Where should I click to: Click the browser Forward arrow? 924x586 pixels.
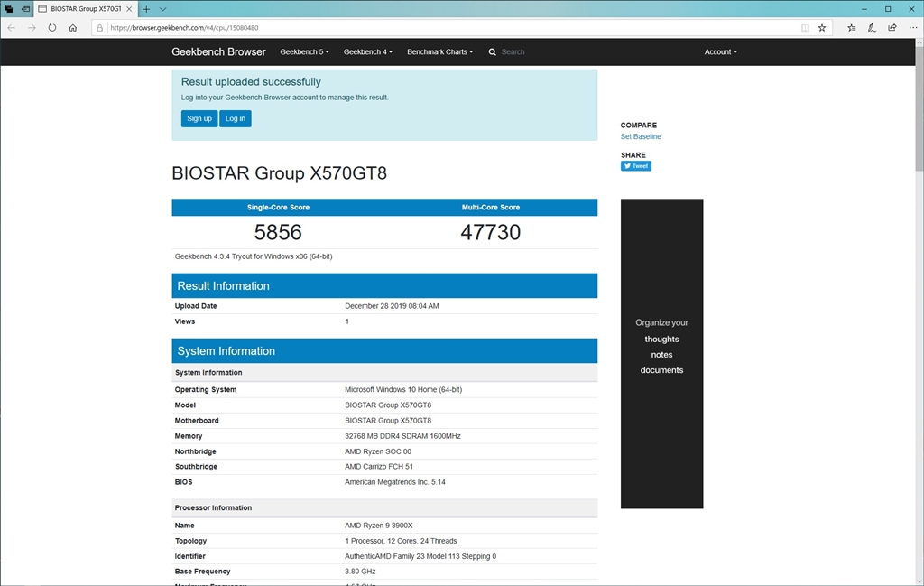point(32,28)
